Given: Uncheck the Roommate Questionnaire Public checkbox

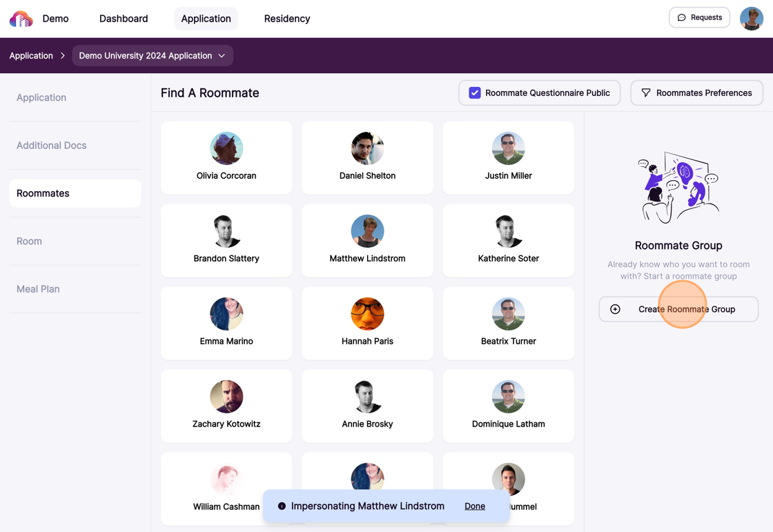Looking at the screenshot, I should (475, 93).
